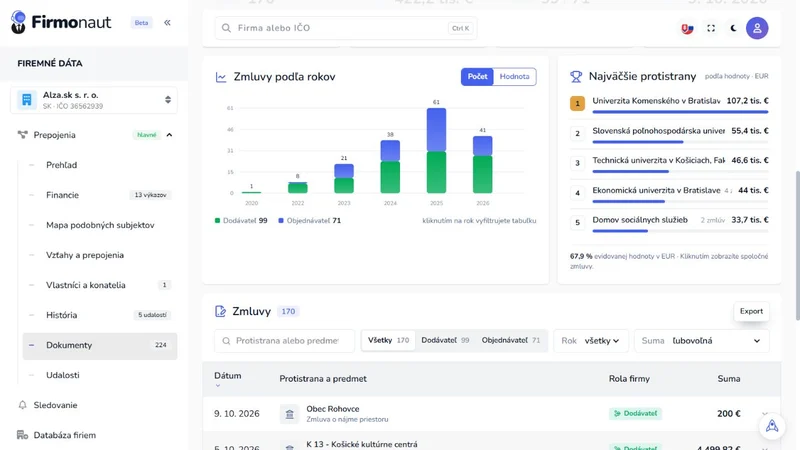Open Sledovanie menu item
Image resolution: width=800 pixels, height=450 pixels.
coord(55,405)
